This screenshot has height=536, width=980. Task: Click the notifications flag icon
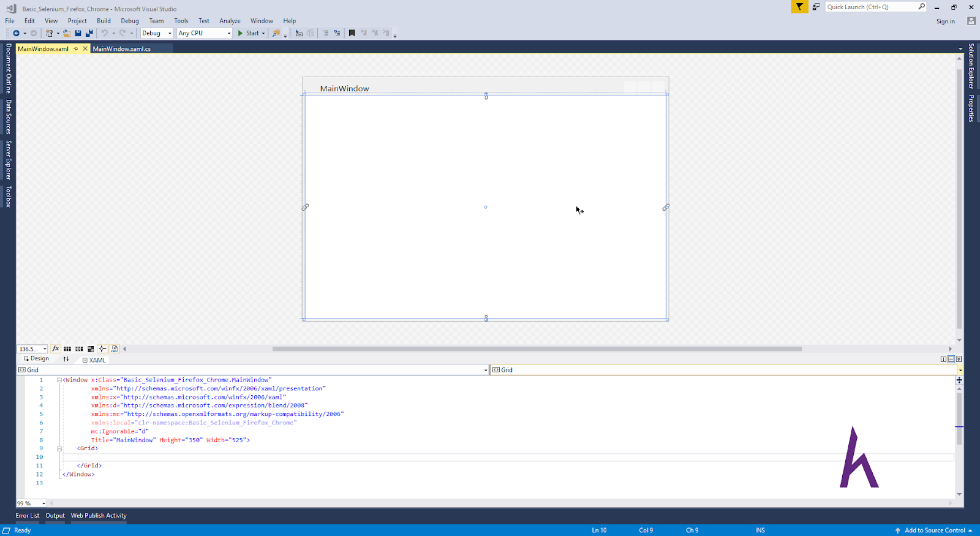(x=799, y=7)
